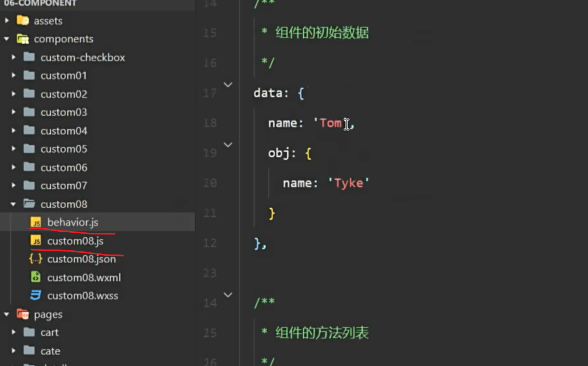Select the custom05 folder
Image resolution: width=588 pixels, height=366 pixels.
tap(63, 149)
